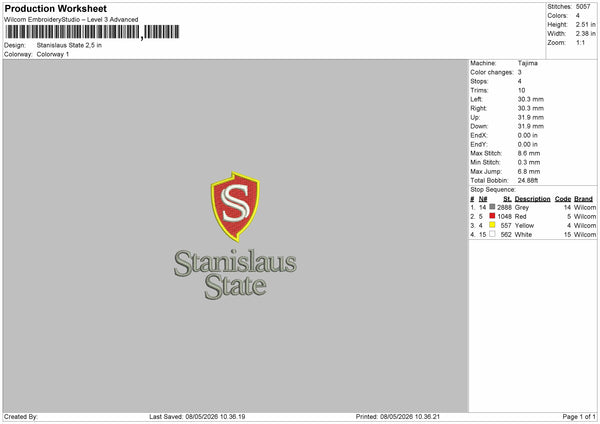Click the Brand column header
The height and width of the screenshot is (424, 600).
click(x=583, y=199)
